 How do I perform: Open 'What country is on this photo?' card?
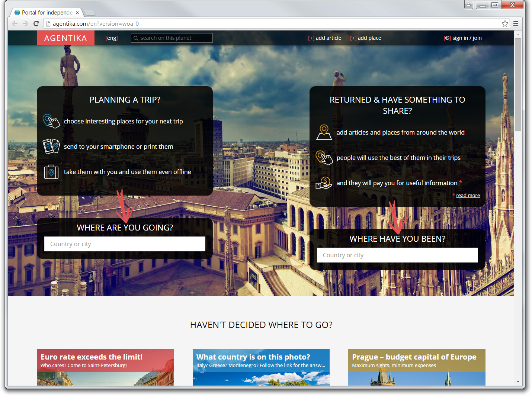tap(261, 367)
